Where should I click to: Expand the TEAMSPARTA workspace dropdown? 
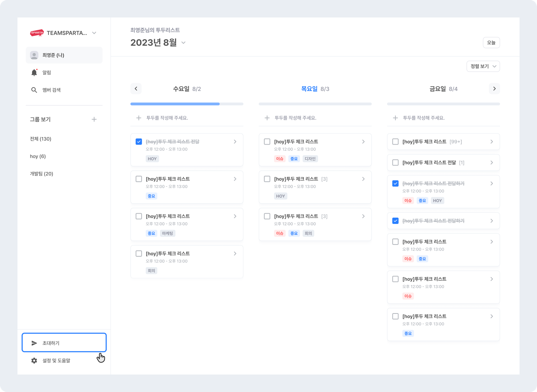[94, 33]
